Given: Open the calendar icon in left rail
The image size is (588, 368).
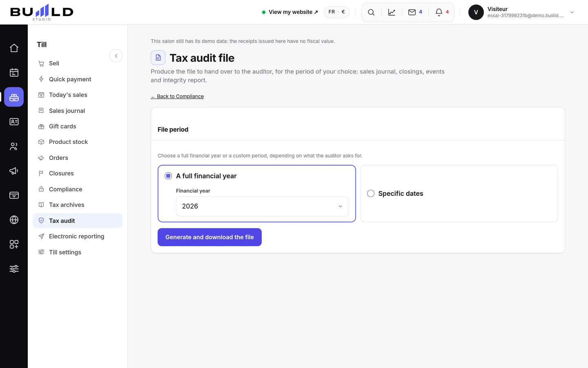Looking at the screenshot, I should pos(14,73).
